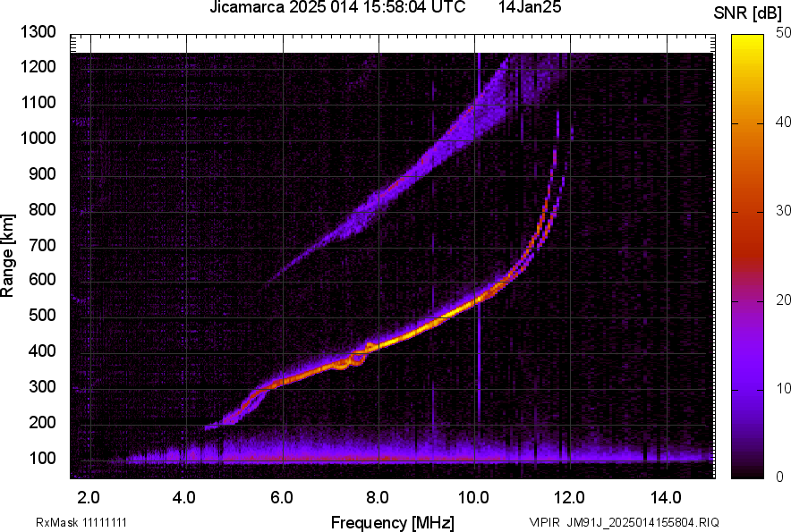Click the title 'Jicamarca 2025 014 15:58:04 UTC'

[x=337, y=7]
